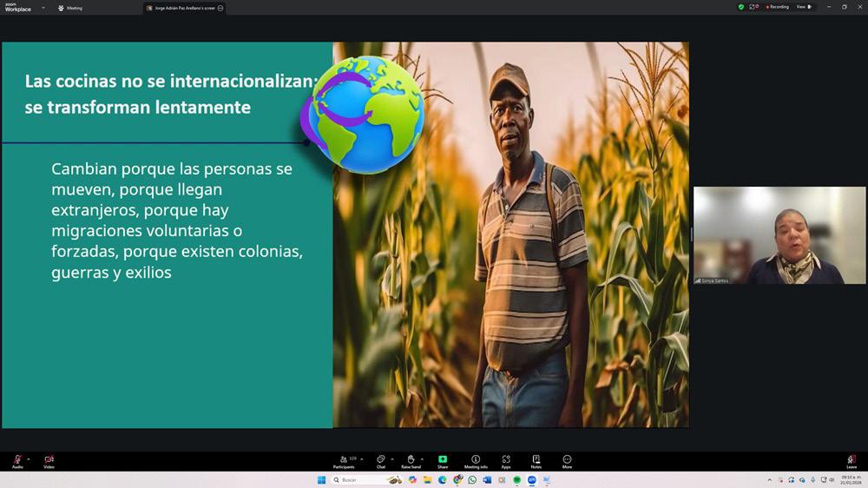Toggle the Raise hand button
This screenshot has height=488, width=868.
[x=411, y=461]
